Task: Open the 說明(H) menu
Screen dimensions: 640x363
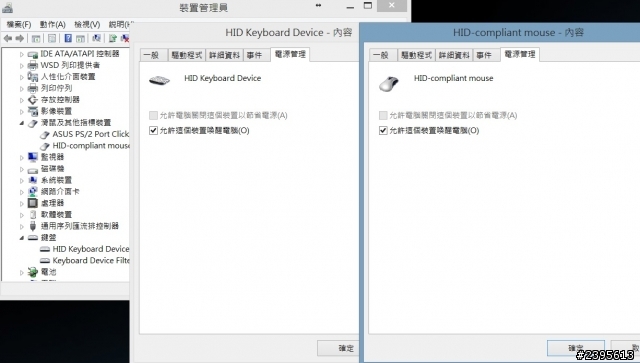Action: click(119, 24)
